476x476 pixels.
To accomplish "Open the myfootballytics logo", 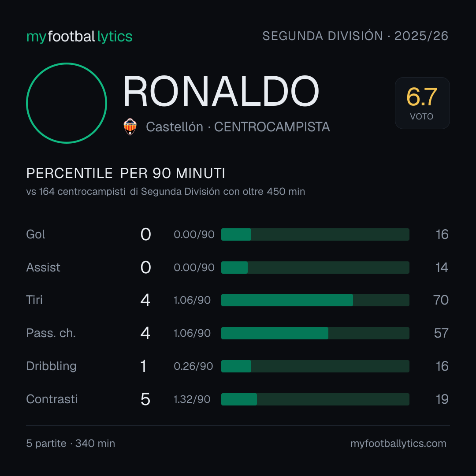I will (x=79, y=37).
